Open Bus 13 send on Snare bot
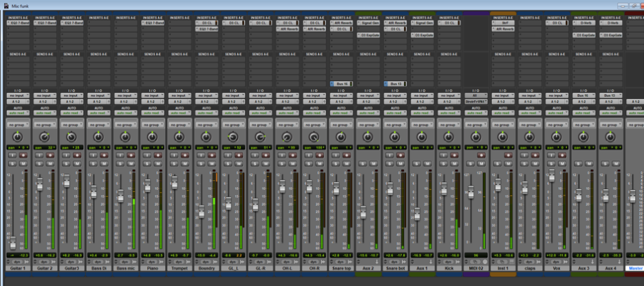Viewport: 644px width, 286px height. pyautogui.click(x=395, y=84)
